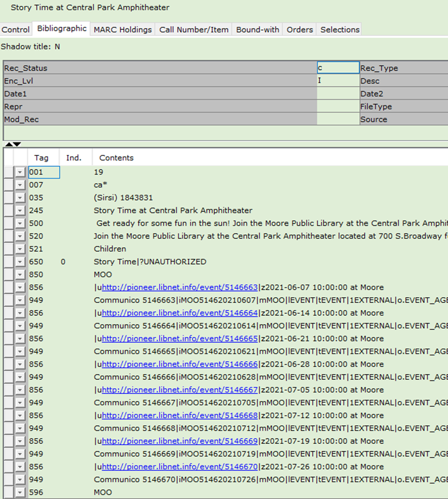Open the Orders tab
Viewport: 448px width, 499px height.
(300, 29)
